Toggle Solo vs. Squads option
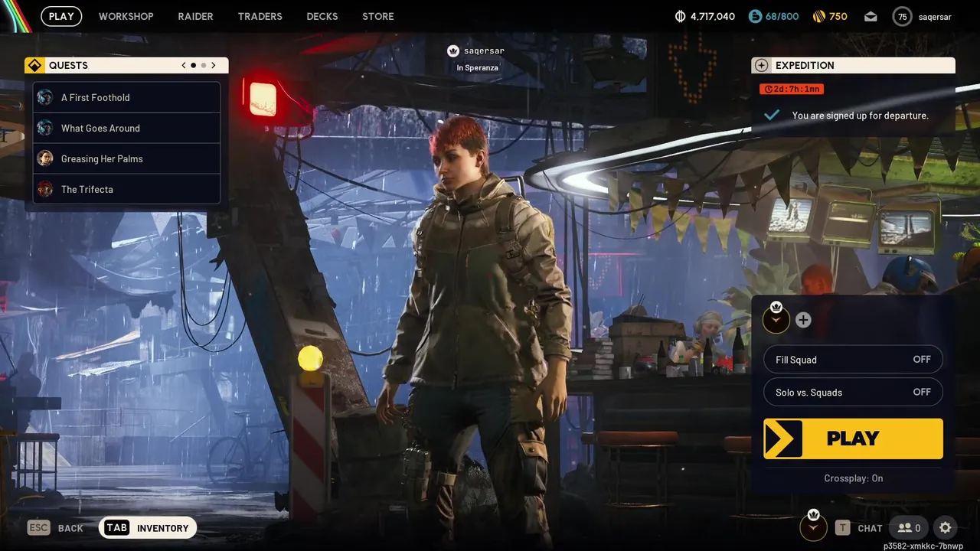The height and width of the screenshot is (551, 980). 853,392
